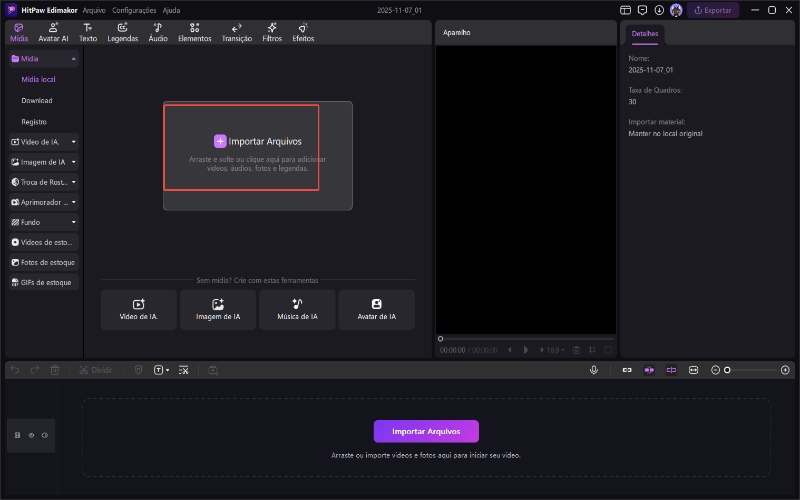
Task: Open the Filtros tool
Action: pos(272,32)
